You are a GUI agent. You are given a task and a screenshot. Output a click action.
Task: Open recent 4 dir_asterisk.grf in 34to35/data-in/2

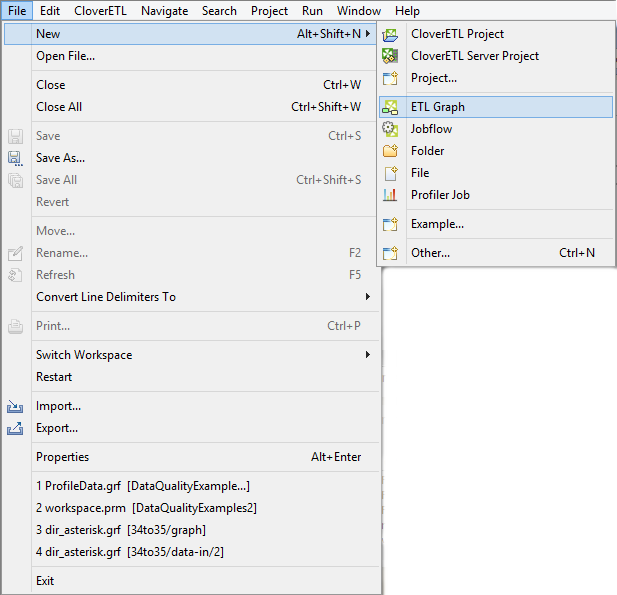point(191,552)
